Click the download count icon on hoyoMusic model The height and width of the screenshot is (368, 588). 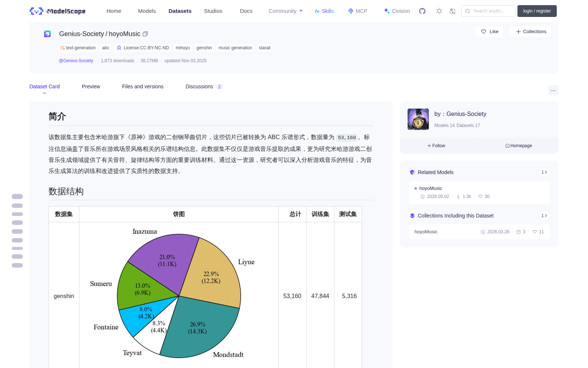pos(458,197)
